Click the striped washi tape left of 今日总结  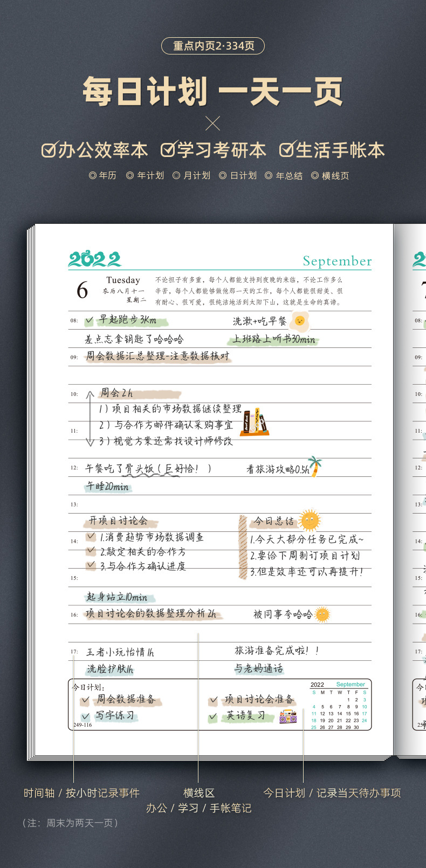(243, 547)
